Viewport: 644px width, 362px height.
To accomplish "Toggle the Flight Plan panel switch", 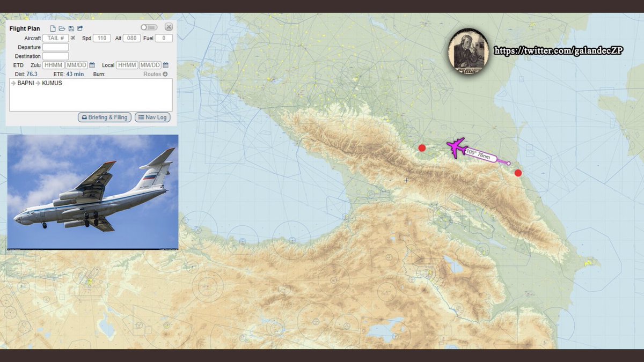I will coord(149,27).
